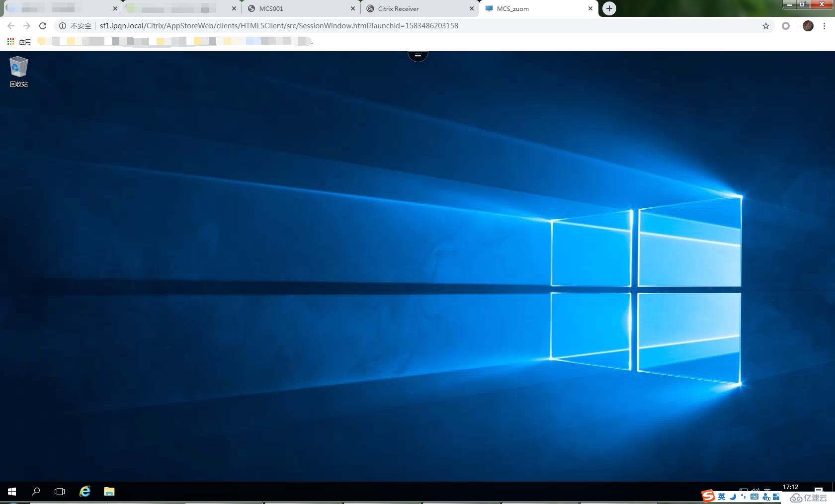835x504 pixels.
Task: Close the Citrix Receiver tab
Action: coord(472,8)
